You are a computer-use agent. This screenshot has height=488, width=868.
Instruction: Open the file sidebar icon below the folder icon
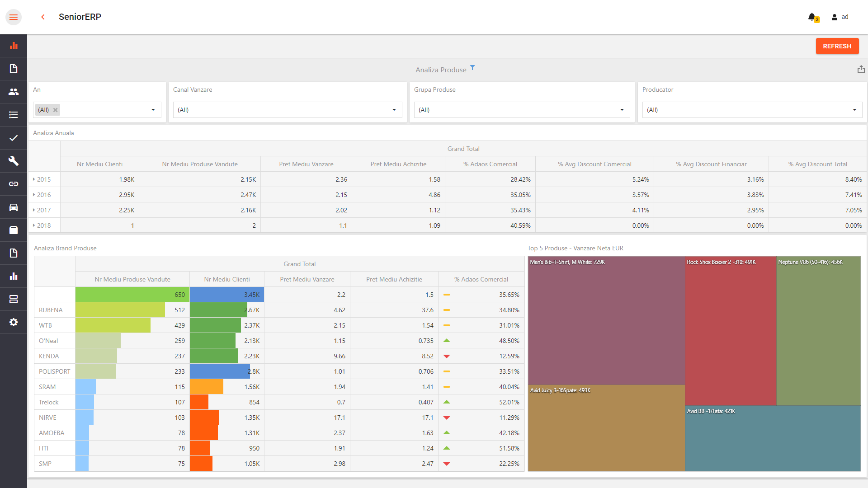(14, 253)
